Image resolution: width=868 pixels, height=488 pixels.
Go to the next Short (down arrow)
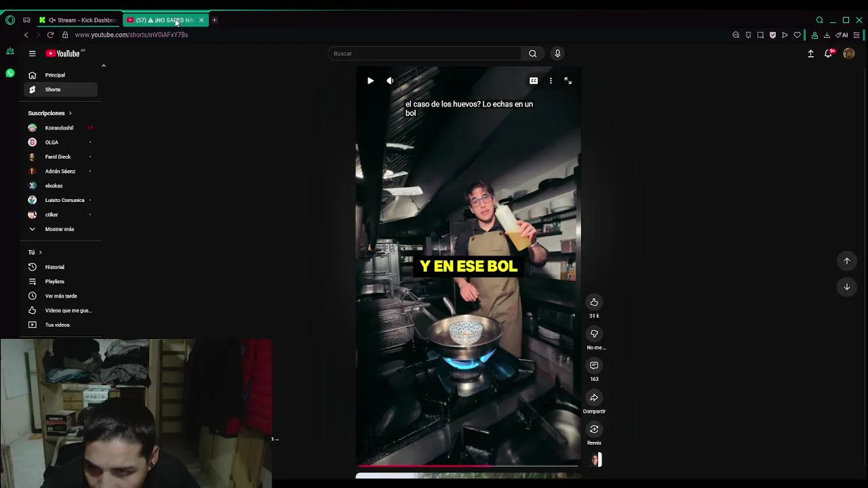pyautogui.click(x=846, y=287)
